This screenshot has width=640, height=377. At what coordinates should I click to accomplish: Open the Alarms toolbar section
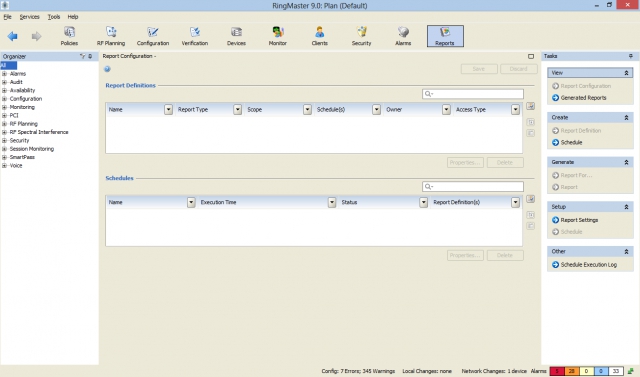[x=403, y=36]
